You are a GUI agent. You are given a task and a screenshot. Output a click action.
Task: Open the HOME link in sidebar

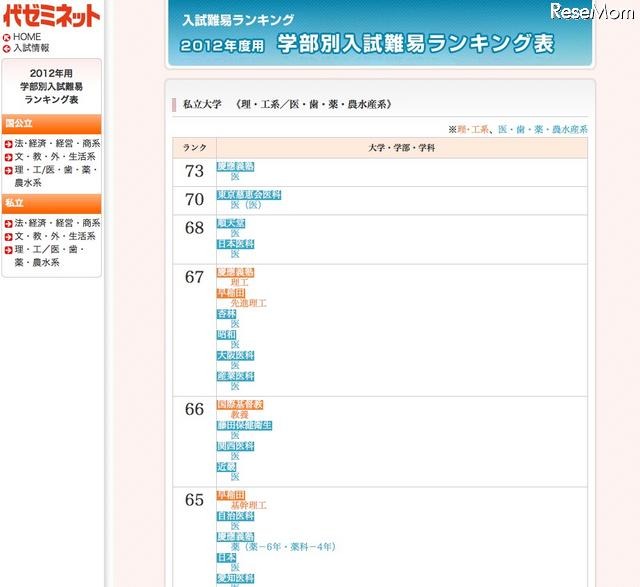click(x=27, y=37)
